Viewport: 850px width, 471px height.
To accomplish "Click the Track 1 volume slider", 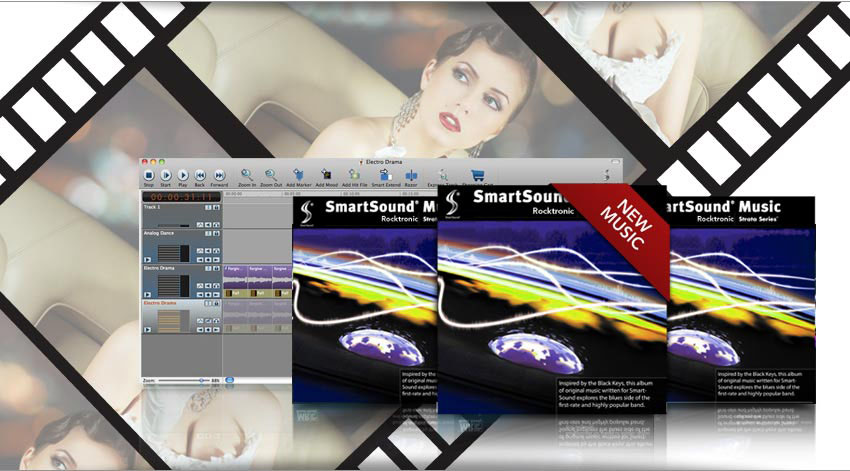I will 173,225.
